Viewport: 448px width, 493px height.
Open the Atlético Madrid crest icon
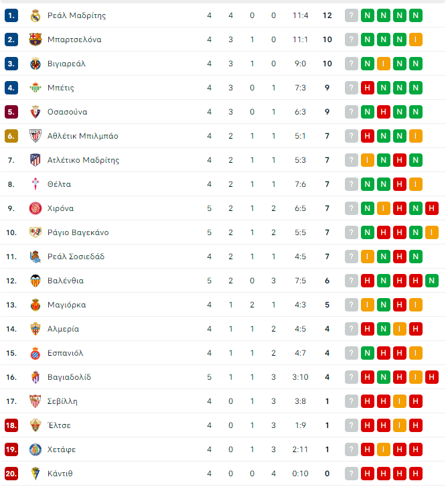[35, 160]
